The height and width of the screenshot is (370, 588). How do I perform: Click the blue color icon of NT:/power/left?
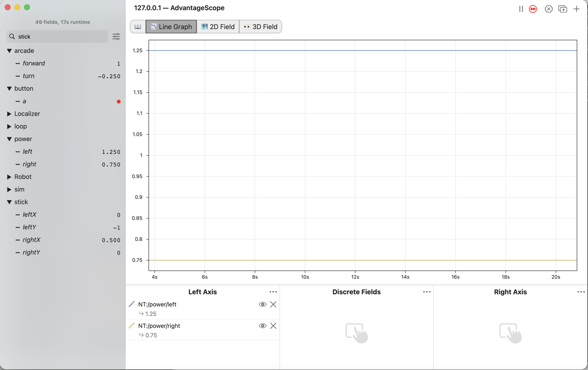132,304
